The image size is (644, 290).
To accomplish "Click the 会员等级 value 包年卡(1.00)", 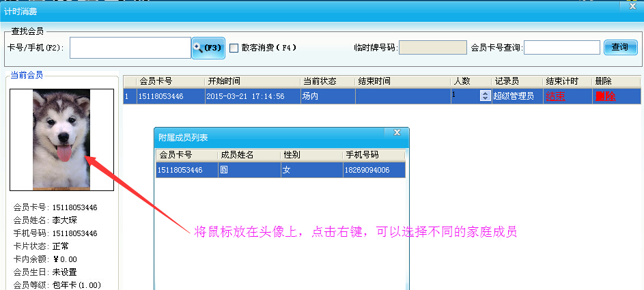I will point(76,285).
